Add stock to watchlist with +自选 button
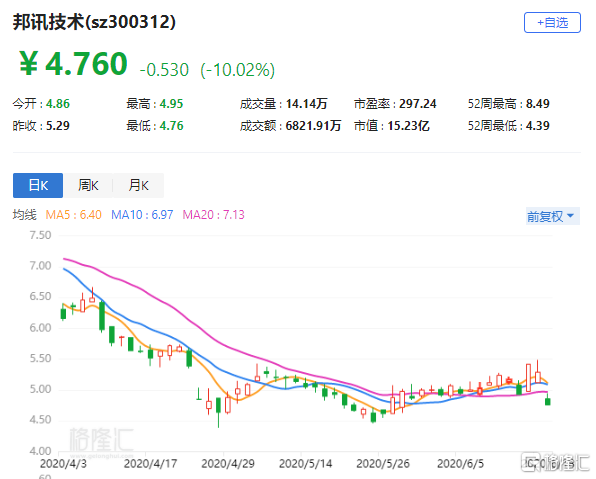Image resolution: width=596 pixels, height=479 pixels. (552, 23)
